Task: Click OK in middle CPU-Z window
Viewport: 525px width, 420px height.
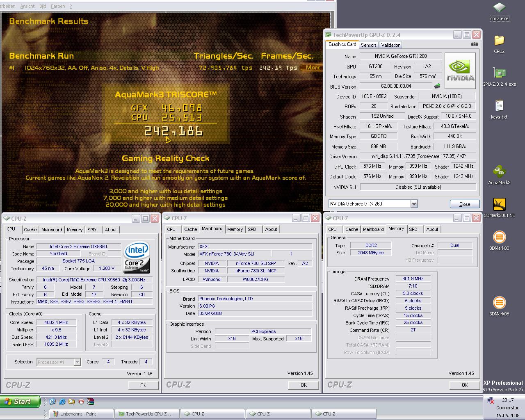Action: pos(304,385)
